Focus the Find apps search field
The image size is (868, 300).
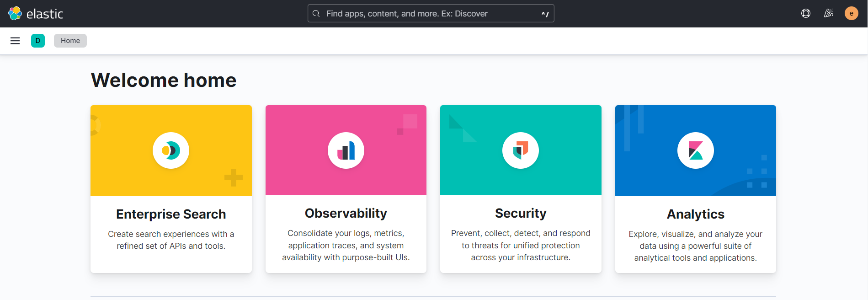tap(431, 14)
